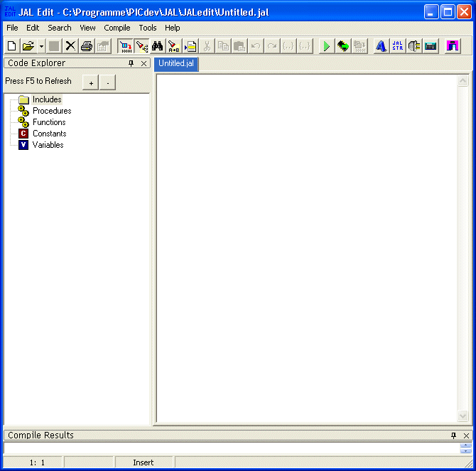Screen dimensions: 476x471
Task: Click the Compile Results scroll stepper arrows
Action: coord(465,448)
